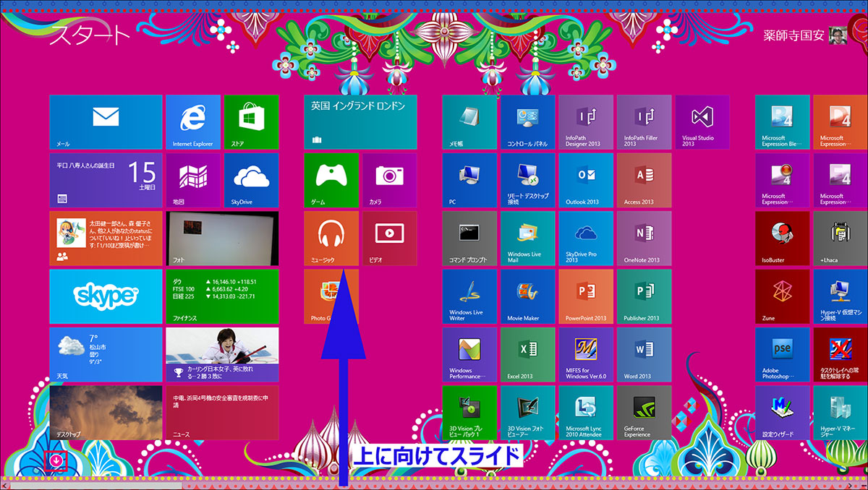Launch Windows Live Mail
Image resolution: width=868 pixels, height=490 pixels.
(527, 238)
